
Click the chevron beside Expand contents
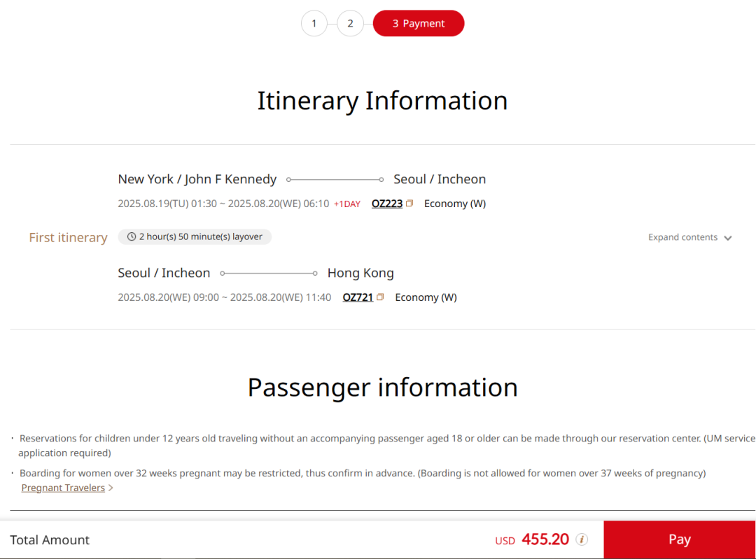tap(728, 238)
